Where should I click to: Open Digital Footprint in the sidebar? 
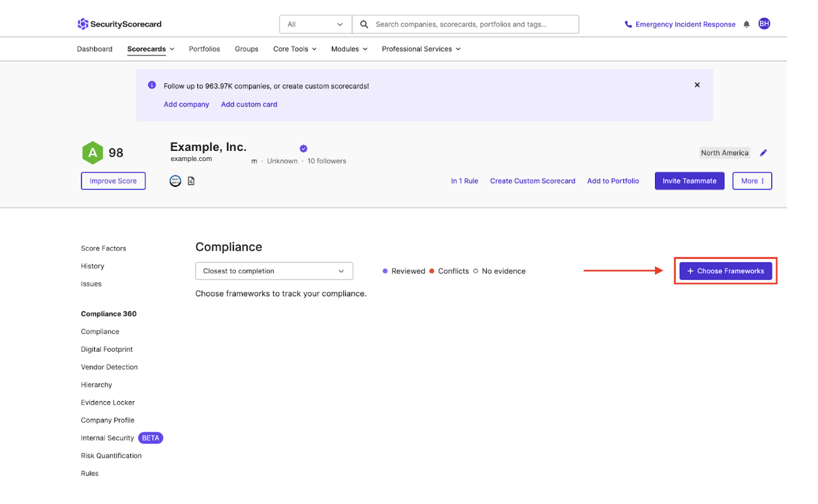coord(107,349)
